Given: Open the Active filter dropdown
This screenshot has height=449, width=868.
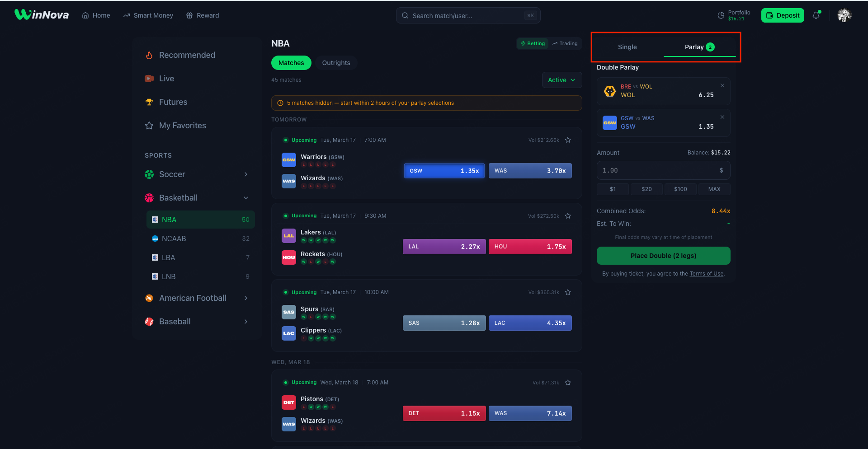Looking at the screenshot, I should tap(561, 80).
